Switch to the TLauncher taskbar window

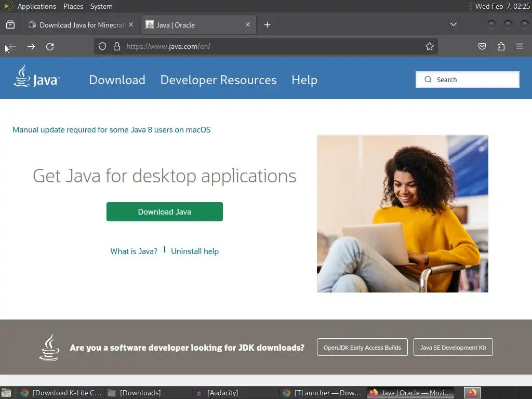(x=322, y=393)
